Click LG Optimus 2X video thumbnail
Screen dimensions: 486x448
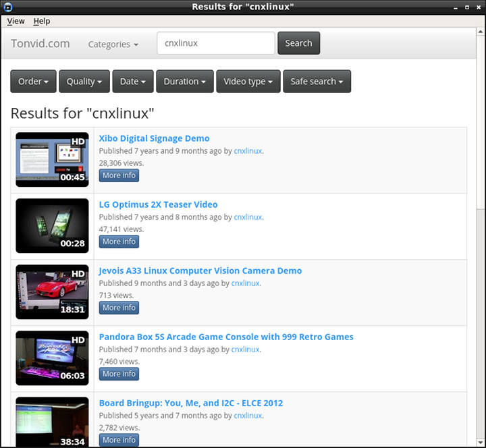click(x=52, y=226)
